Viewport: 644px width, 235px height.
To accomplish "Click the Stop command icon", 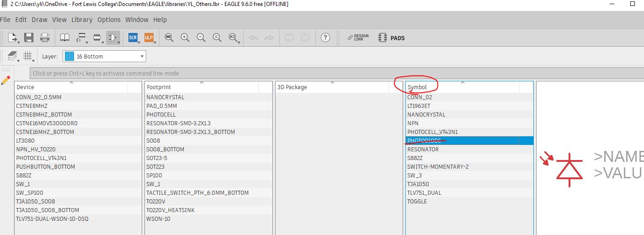I will [x=289, y=37].
